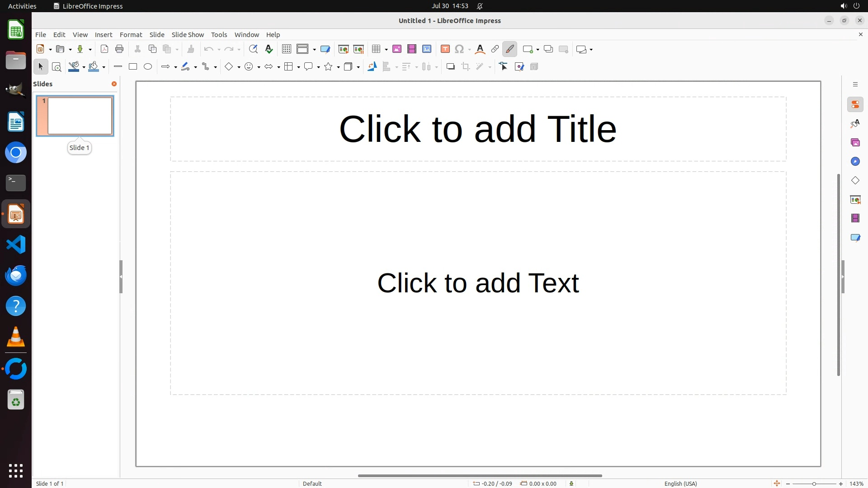The height and width of the screenshot is (488, 868).
Task: Open the Navigator panel in the sidebar
Action: pyautogui.click(x=855, y=162)
